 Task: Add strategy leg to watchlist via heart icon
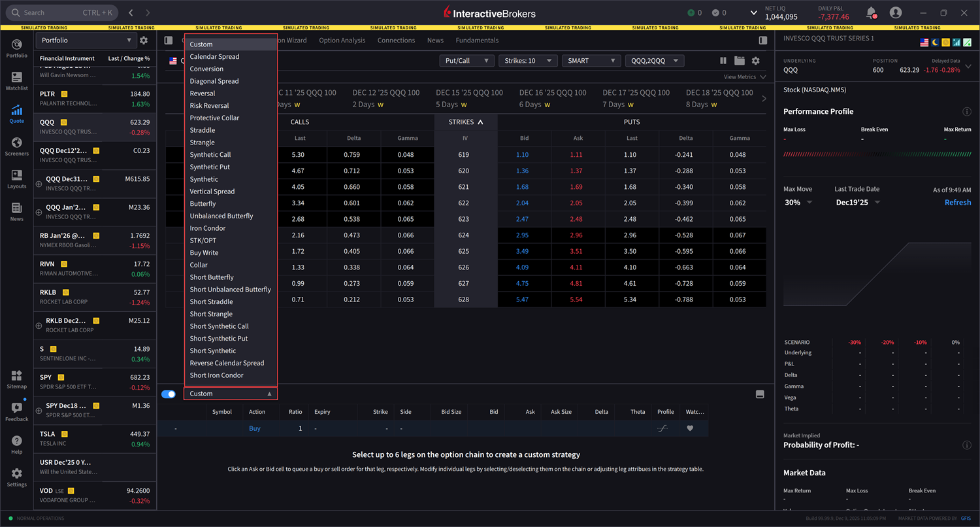[x=689, y=428]
